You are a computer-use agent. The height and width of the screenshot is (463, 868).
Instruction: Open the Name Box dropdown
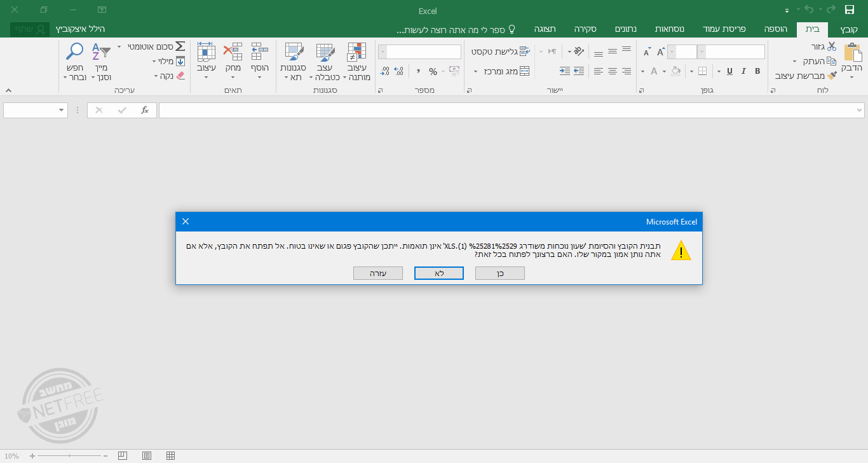click(62, 111)
